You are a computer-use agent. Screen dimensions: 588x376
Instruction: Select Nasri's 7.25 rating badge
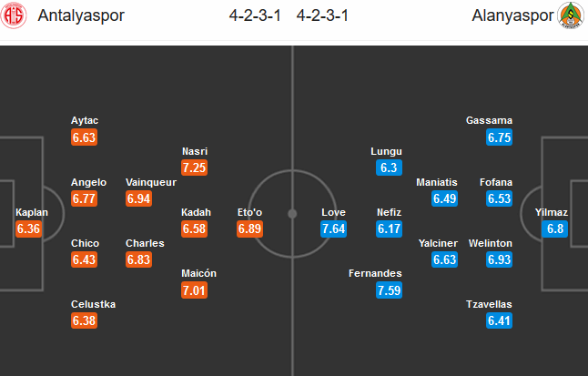(194, 168)
